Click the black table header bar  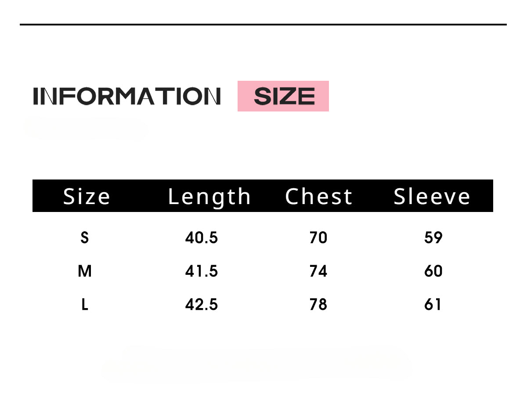(x=263, y=196)
